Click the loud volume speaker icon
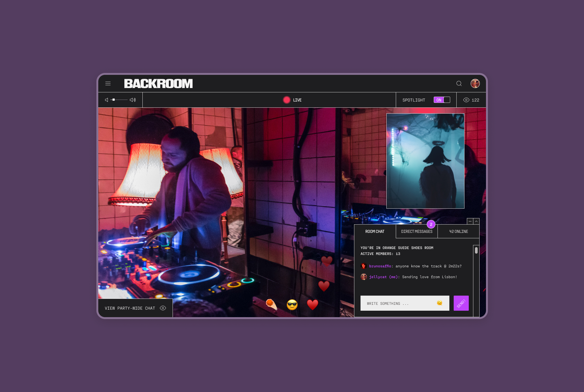This screenshot has height=392, width=584. (133, 100)
